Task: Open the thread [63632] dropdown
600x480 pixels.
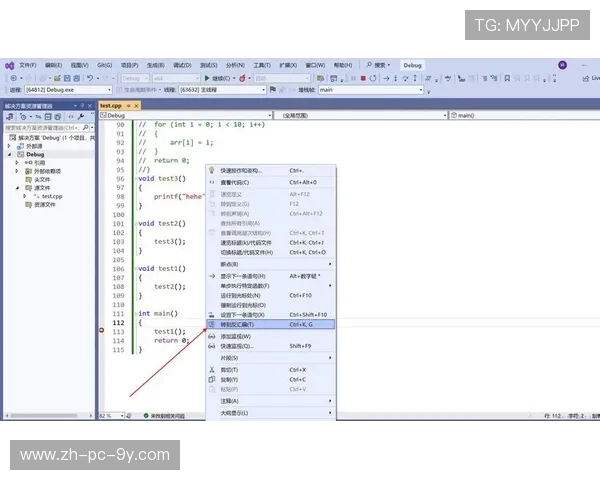Action: click(x=264, y=90)
